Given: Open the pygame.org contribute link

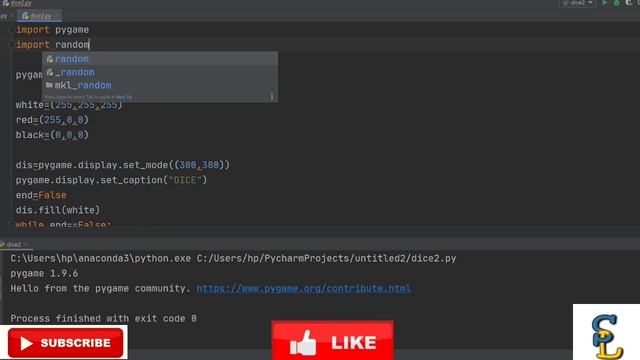Looking at the screenshot, I should [303, 288].
